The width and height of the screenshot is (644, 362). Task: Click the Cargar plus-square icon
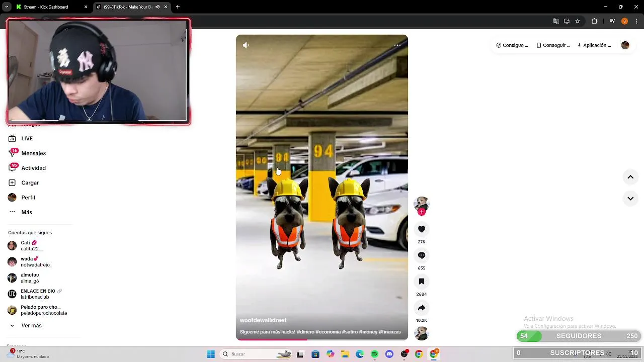(12, 183)
